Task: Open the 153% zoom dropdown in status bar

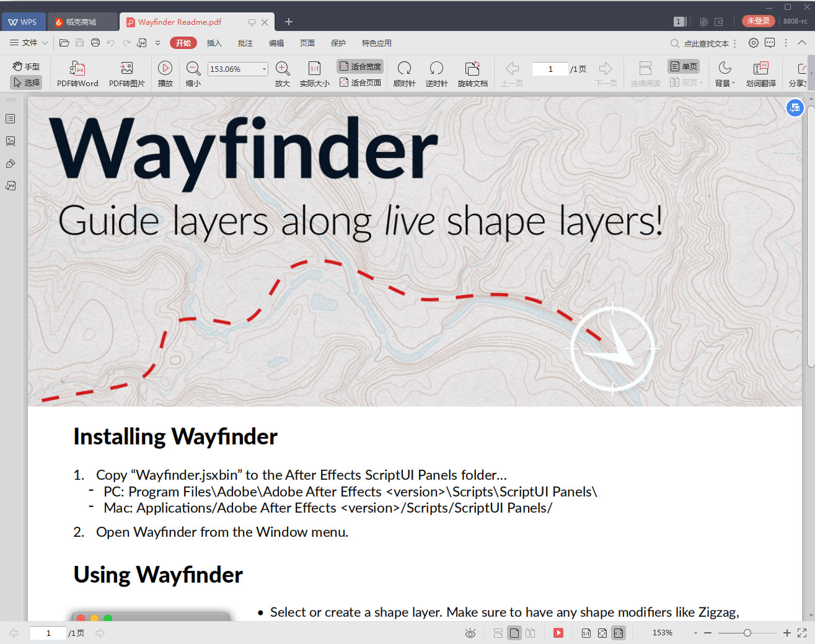Action: tap(695, 633)
